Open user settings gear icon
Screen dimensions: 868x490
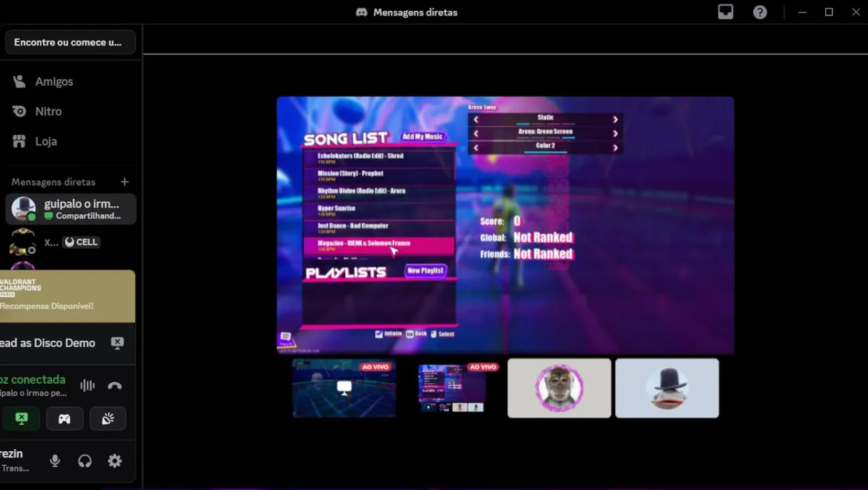click(x=115, y=461)
